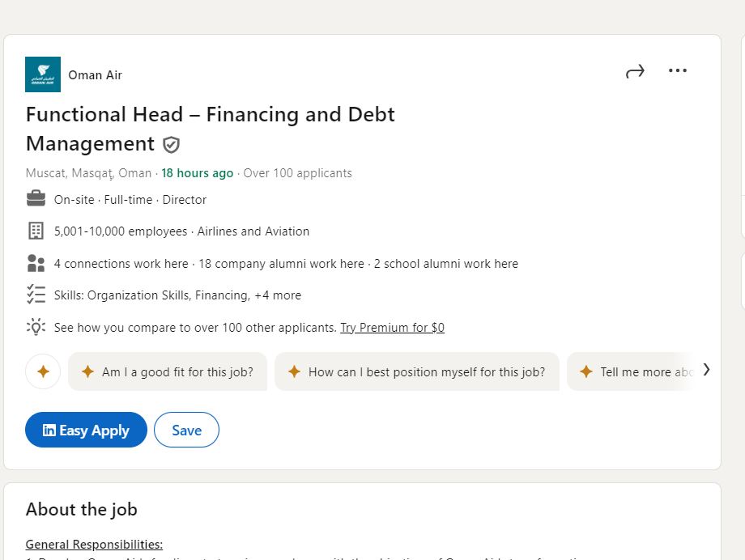
Task: Expand suggestion chips with the right chevron
Action: pos(706,370)
